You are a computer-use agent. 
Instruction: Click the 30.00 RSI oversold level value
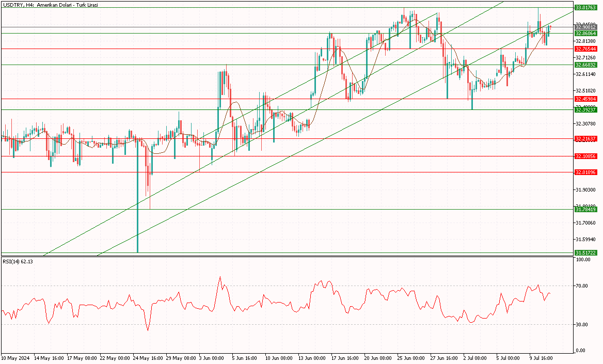(x=582, y=325)
